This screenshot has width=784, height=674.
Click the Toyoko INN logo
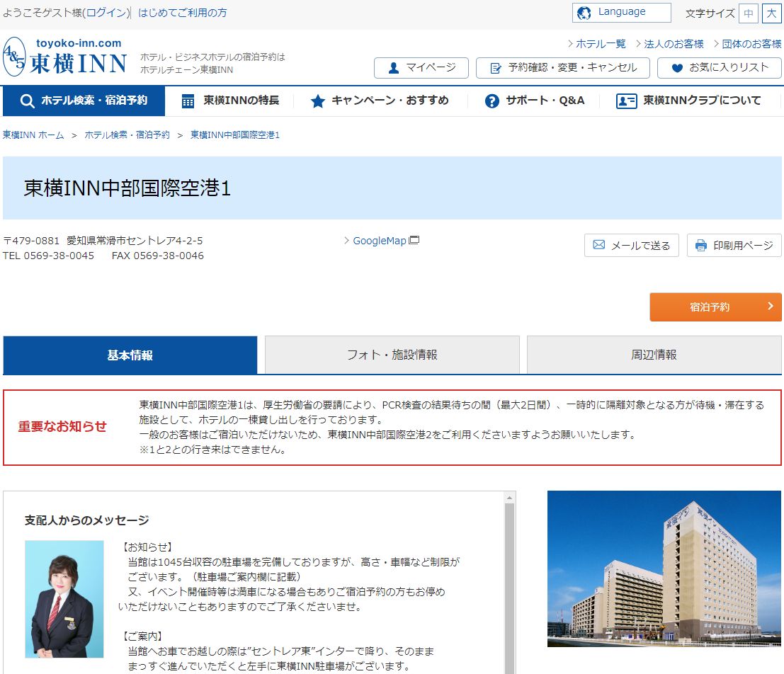[65, 57]
